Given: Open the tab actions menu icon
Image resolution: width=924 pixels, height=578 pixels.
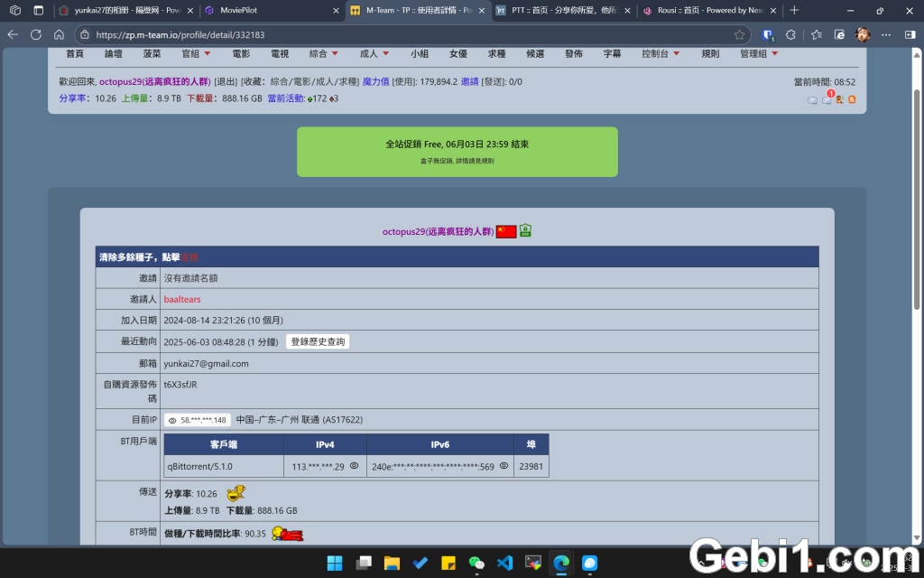Looking at the screenshot, I should pyautogui.click(x=38, y=10).
